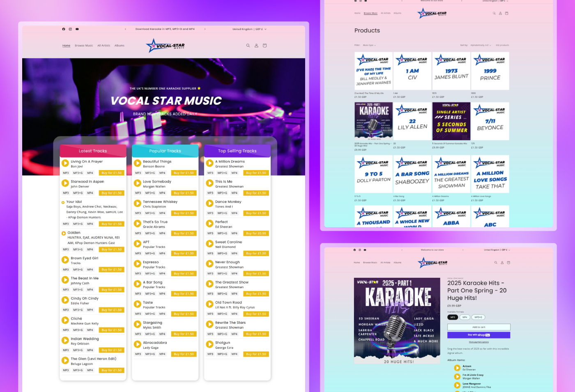Open YouTube icon in the homepage header
Viewport: 575px width, 392px height.
[77, 29]
